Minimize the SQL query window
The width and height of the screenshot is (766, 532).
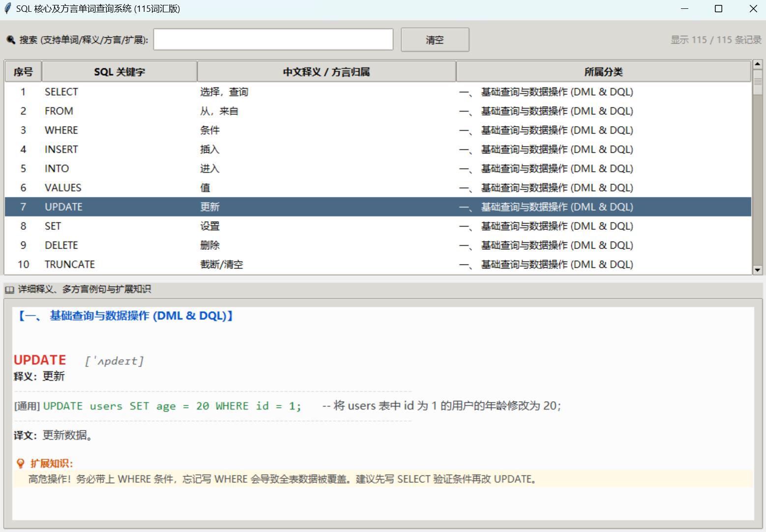click(x=685, y=9)
